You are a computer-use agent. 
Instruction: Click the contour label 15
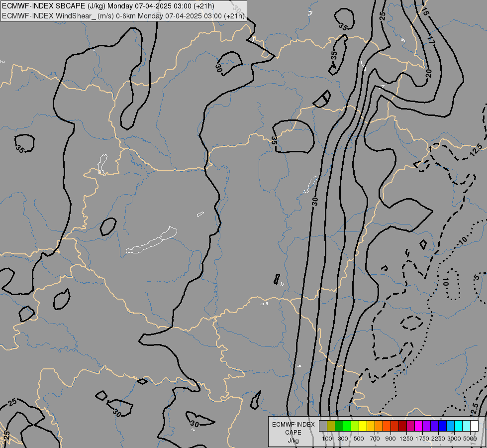(425, 12)
